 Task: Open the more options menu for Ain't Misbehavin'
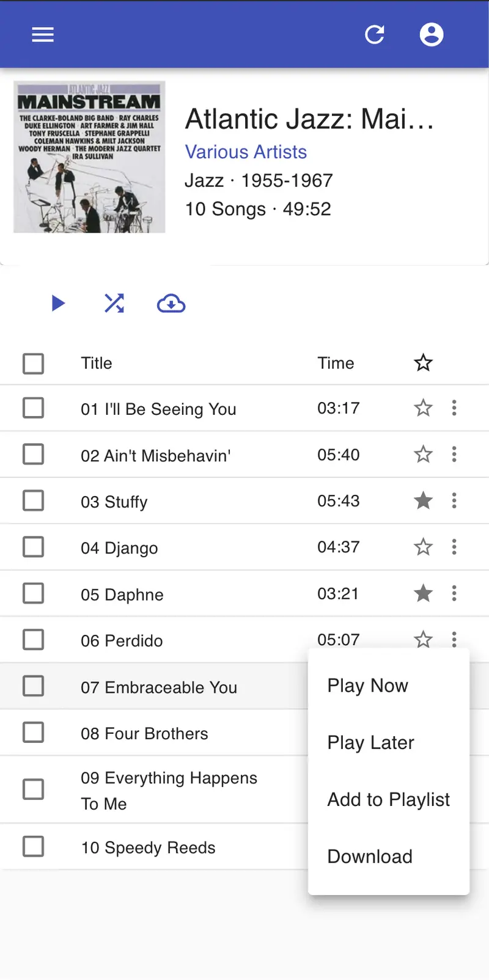pyautogui.click(x=454, y=455)
